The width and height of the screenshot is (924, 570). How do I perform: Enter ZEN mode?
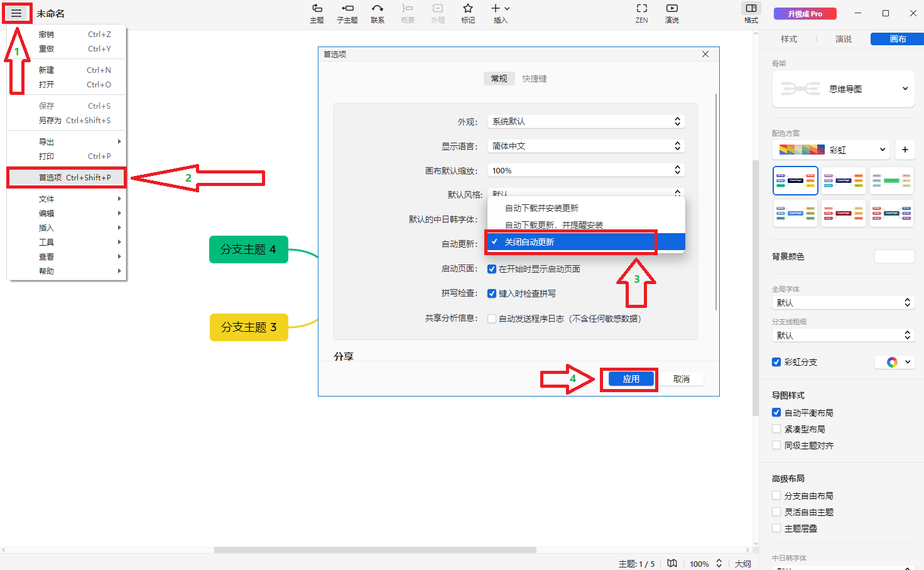[x=641, y=13]
